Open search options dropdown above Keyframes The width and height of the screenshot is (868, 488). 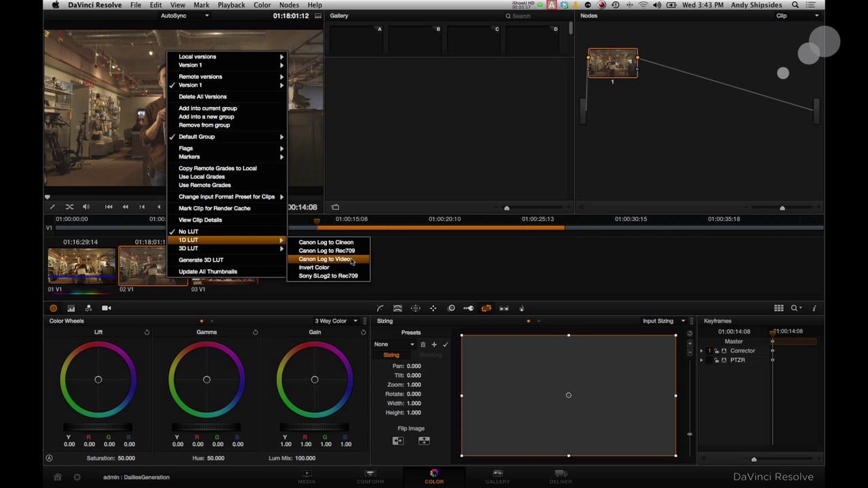[796, 308]
